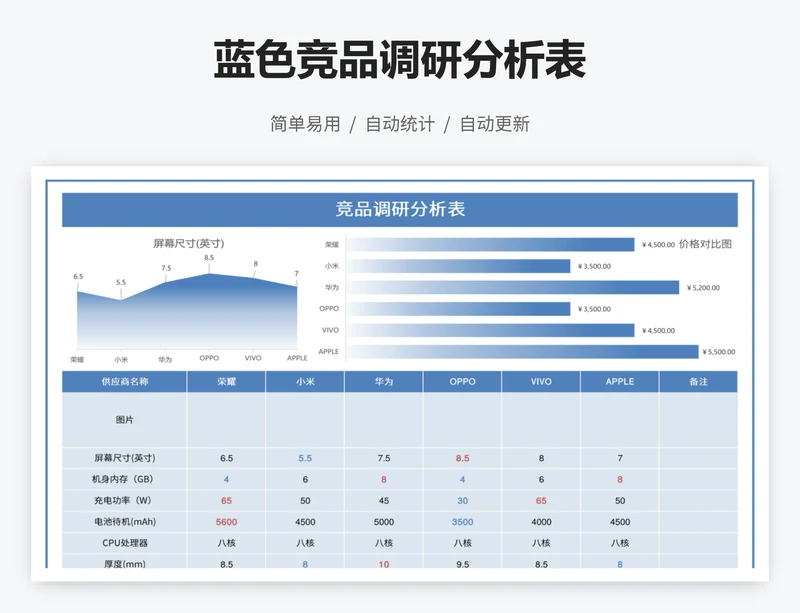Image resolution: width=800 pixels, height=613 pixels.
Task: Select the 4000 battery cell for VIVO
Action: pos(541,522)
